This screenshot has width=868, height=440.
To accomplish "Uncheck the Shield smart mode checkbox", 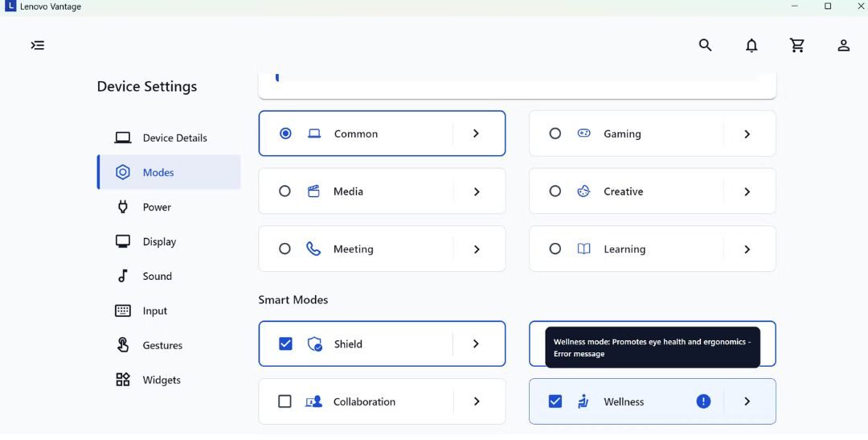I will [x=285, y=344].
